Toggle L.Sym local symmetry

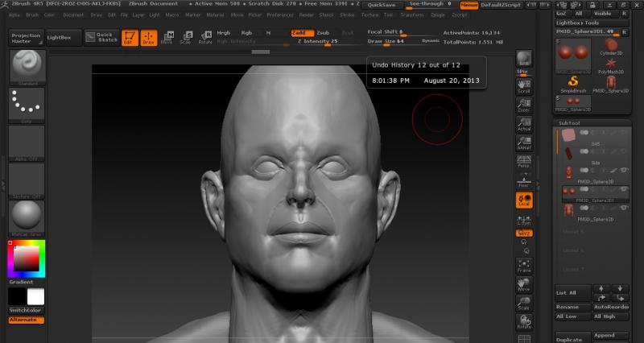click(524, 219)
